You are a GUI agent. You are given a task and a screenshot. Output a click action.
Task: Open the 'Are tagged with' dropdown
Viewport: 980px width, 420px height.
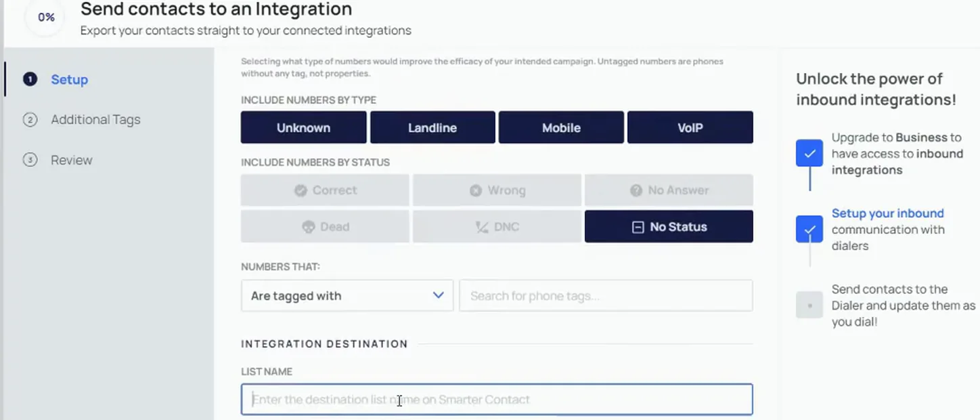click(x=347, y=295)
